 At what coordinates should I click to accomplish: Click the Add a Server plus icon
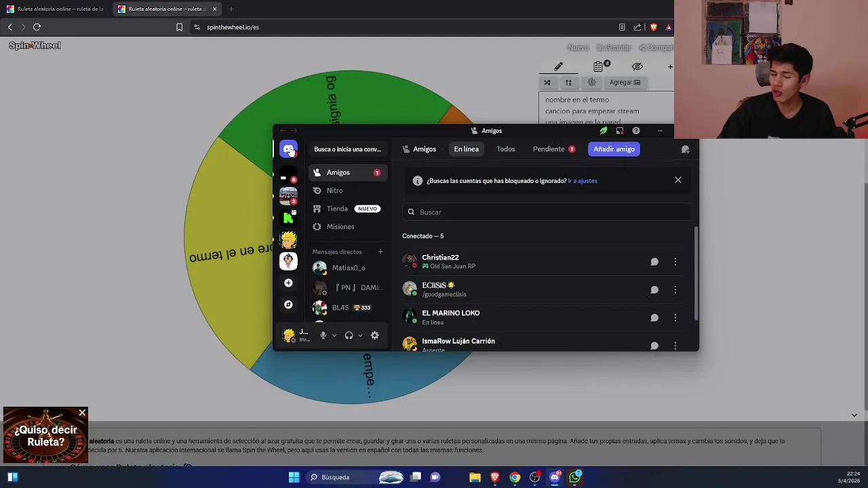coord(288,283)
